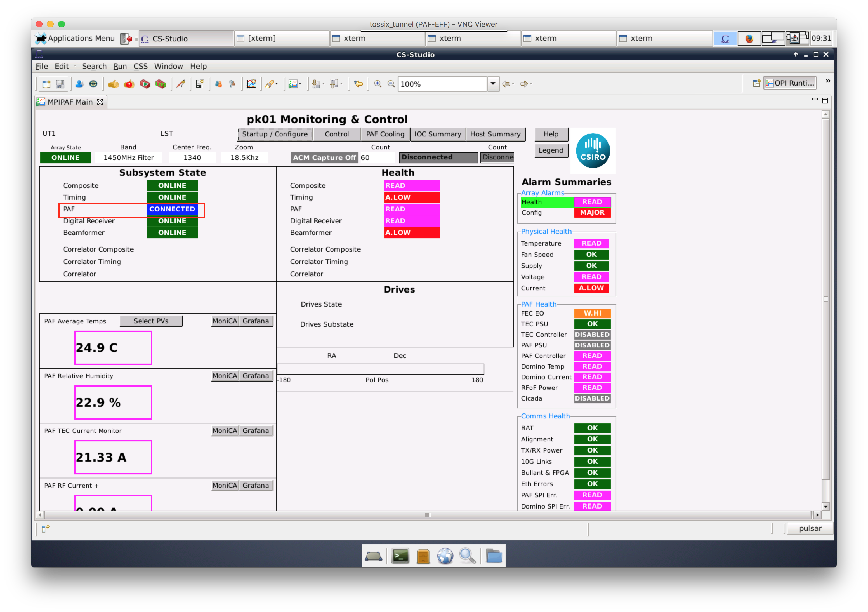Image resolution: width=868 pixels, height=612 pixels.
Task: Click the tree list icon with plus
Action: click(200, 84)
